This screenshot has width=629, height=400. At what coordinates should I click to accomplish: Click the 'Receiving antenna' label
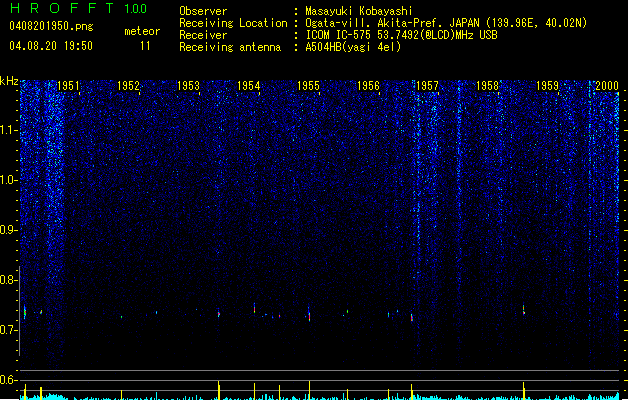pos(230,47)
